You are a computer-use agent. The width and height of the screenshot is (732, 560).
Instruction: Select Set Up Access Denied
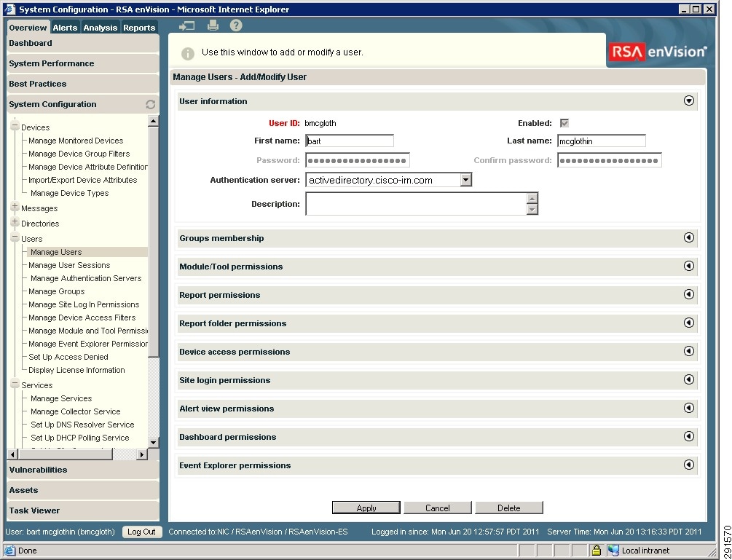(68, 357)
